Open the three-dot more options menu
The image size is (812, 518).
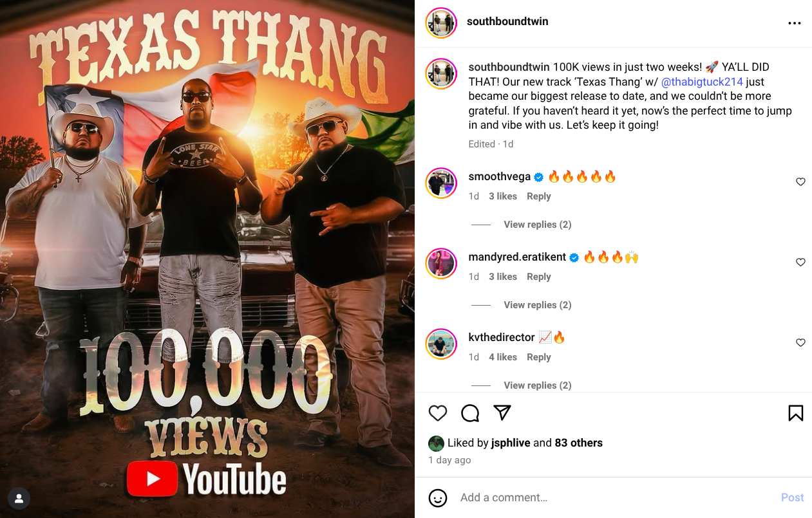[795, 23]
